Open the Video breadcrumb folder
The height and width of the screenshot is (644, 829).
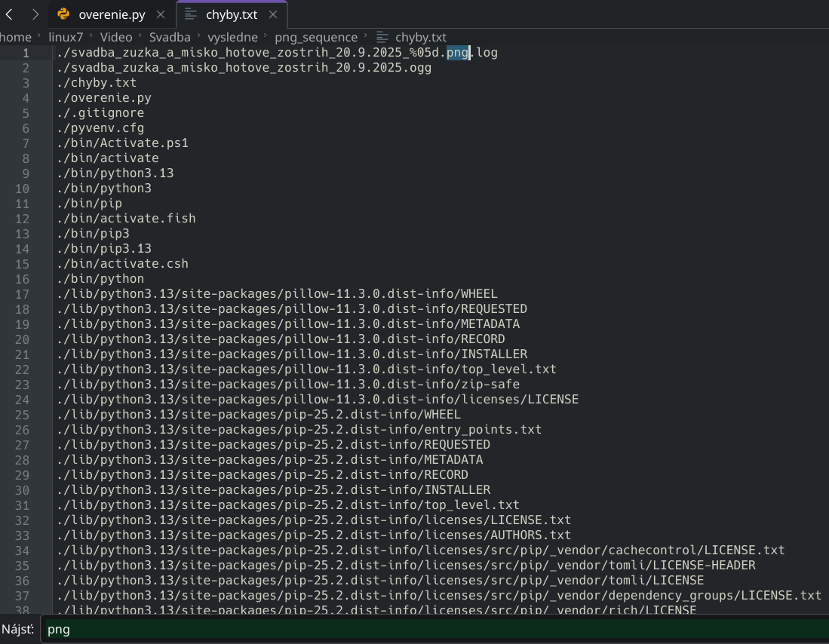point(115,37)
